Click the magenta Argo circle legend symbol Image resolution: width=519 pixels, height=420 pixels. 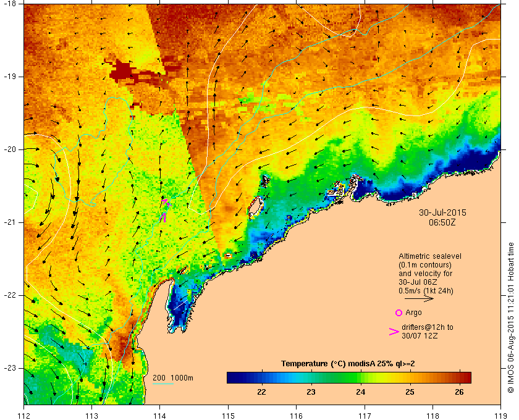point(399,313)
